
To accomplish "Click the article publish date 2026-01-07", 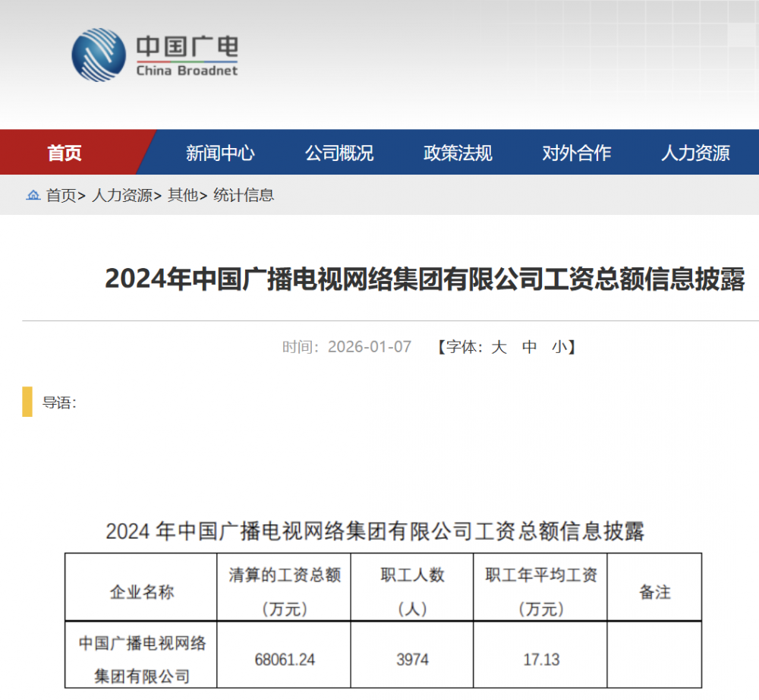I will (x=369, y=348).
